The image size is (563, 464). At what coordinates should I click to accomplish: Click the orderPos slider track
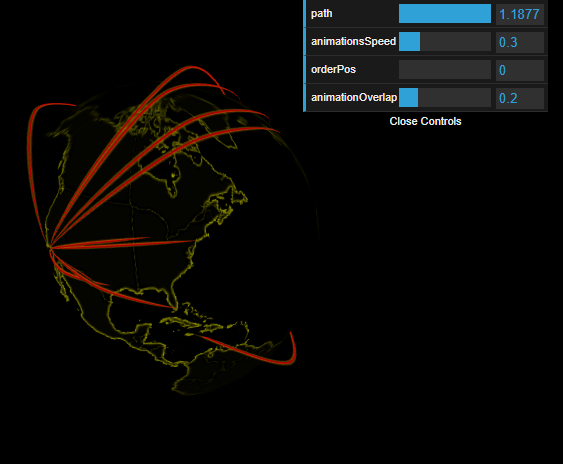click(445, 70)
